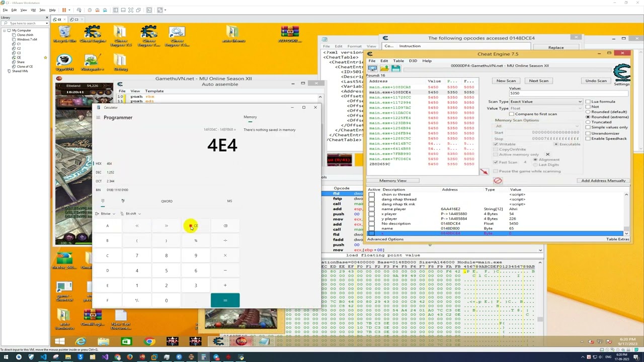Select the CE virtual machine in Library
Image resolution: width=644 pixels, height=362 pixels.
pyautogui.click(x=19, y=57)
